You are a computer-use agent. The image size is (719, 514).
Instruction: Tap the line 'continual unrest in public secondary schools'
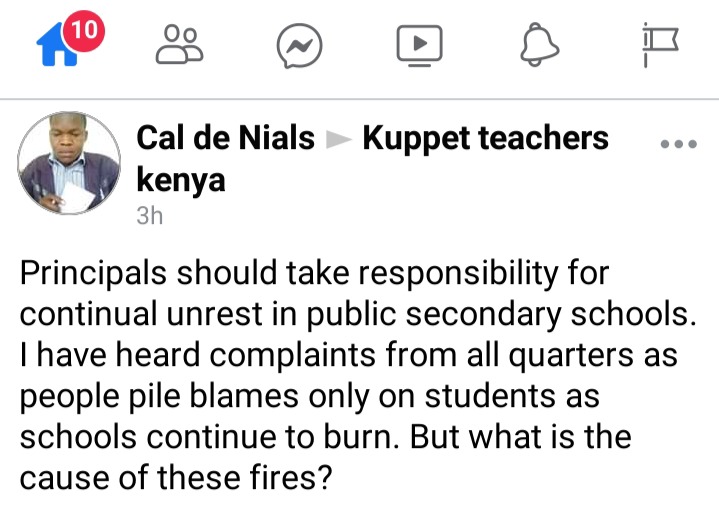(x=358, y=315)
